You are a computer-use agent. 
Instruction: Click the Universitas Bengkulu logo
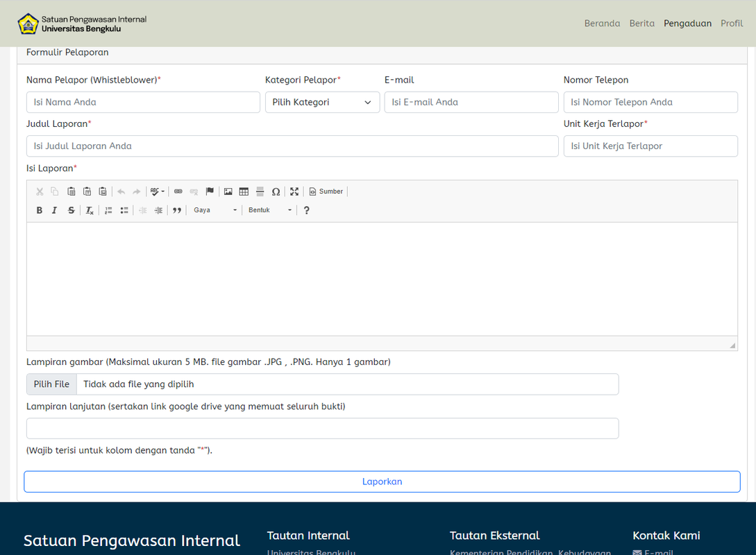click(x=28, y=24)
